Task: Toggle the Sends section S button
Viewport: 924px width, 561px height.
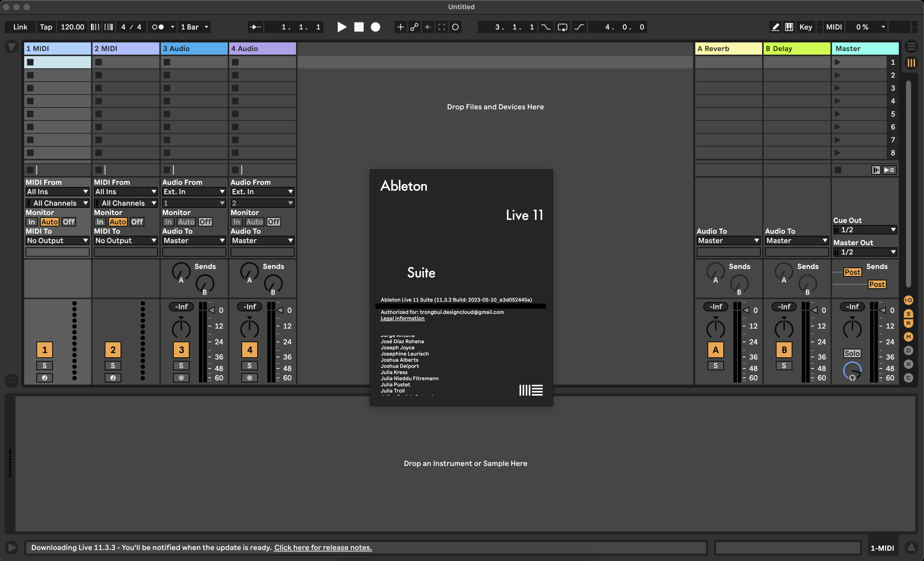Action: (908, 313)
